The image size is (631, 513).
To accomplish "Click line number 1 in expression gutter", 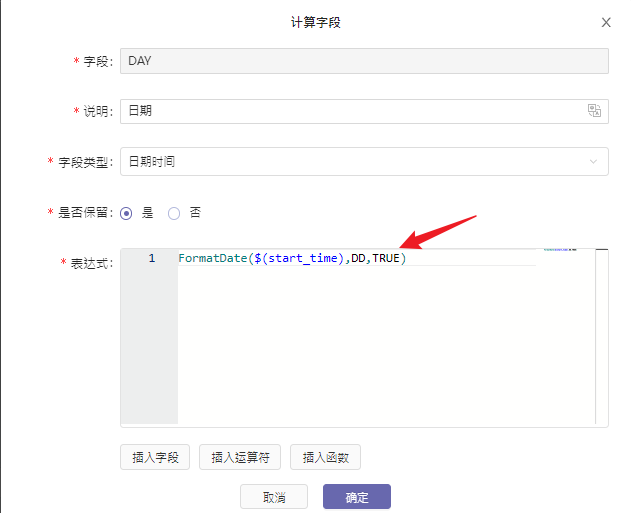I will click(x=151, y=258).
